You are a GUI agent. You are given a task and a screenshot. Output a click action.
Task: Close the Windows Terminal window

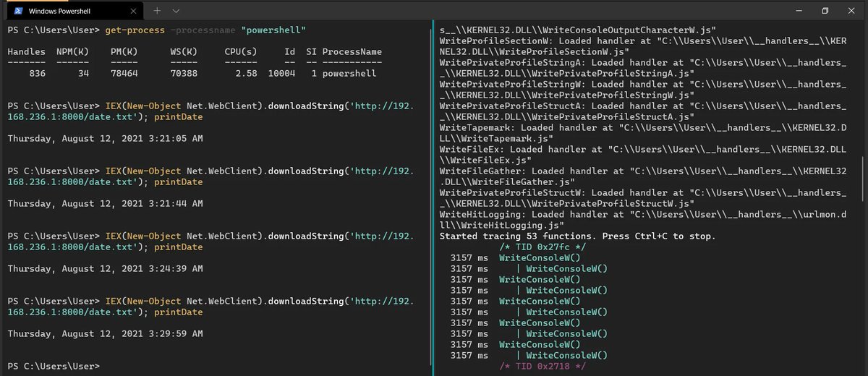(852, 11)
